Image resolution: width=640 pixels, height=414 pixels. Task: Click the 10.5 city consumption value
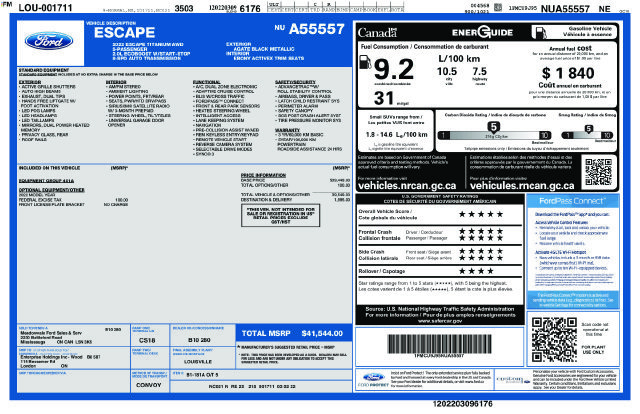(x=447, y=71)
